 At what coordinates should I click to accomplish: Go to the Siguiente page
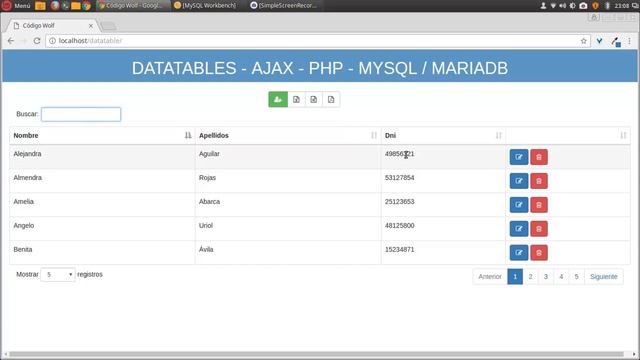pyautogui.click(x=604, y=277)
